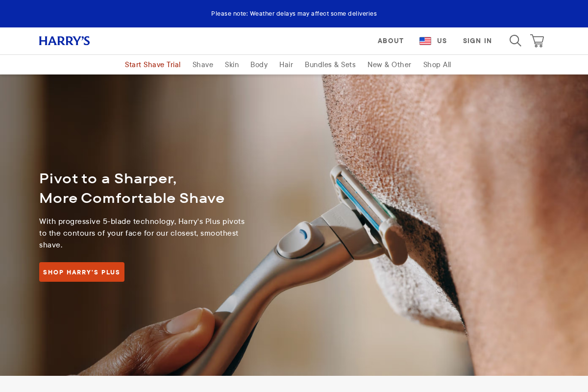Open the About page link
Viewport: 588px width, 392px height.
[391, 41]
